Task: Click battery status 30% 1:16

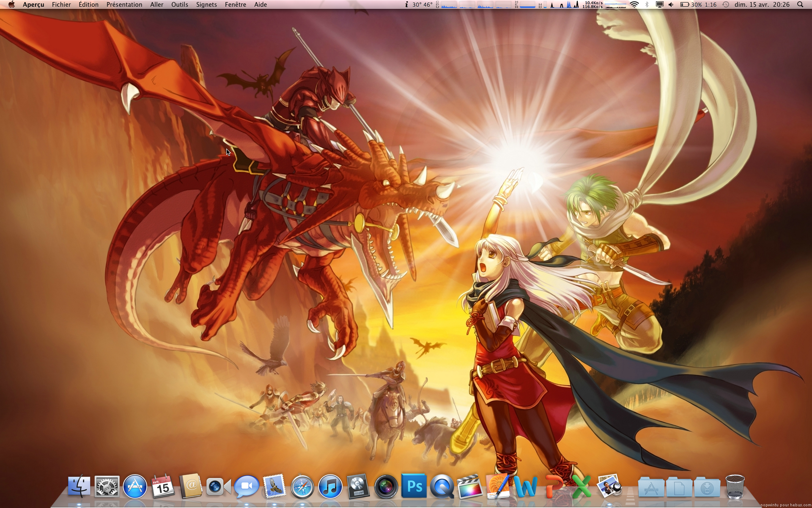Action: [x=698, y=5]
